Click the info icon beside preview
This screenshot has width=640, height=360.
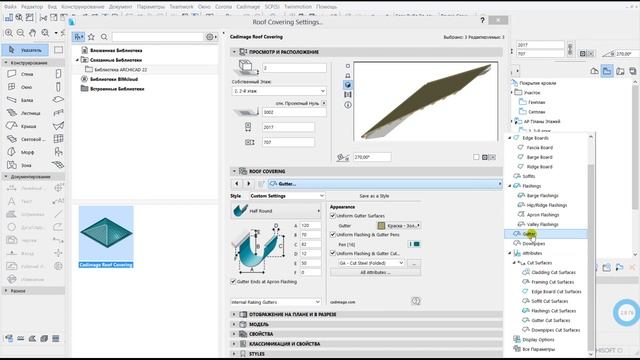click(348, 105)
